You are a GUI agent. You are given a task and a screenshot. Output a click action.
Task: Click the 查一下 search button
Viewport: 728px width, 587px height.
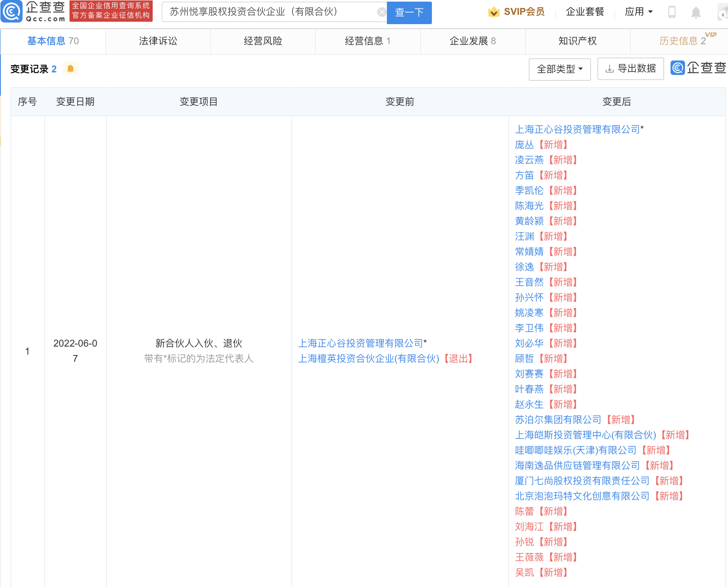[x=409, y=12]
